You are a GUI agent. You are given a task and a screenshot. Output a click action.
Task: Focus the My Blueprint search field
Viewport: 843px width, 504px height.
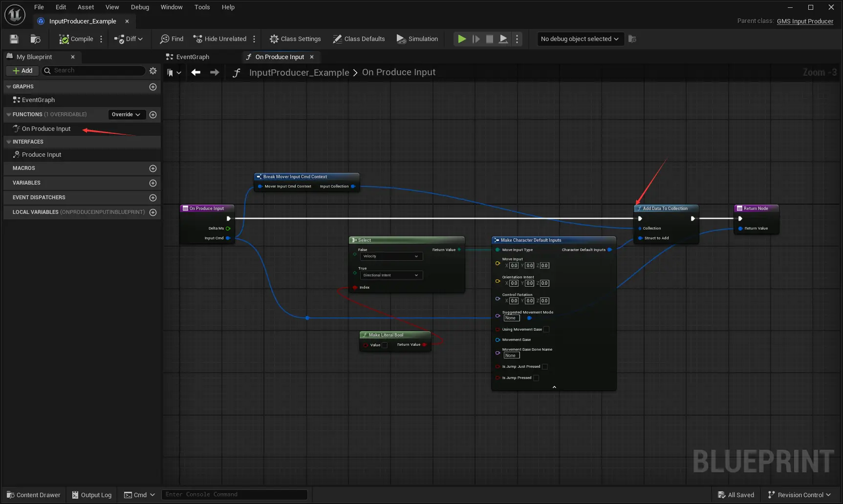tap(94, 71)
